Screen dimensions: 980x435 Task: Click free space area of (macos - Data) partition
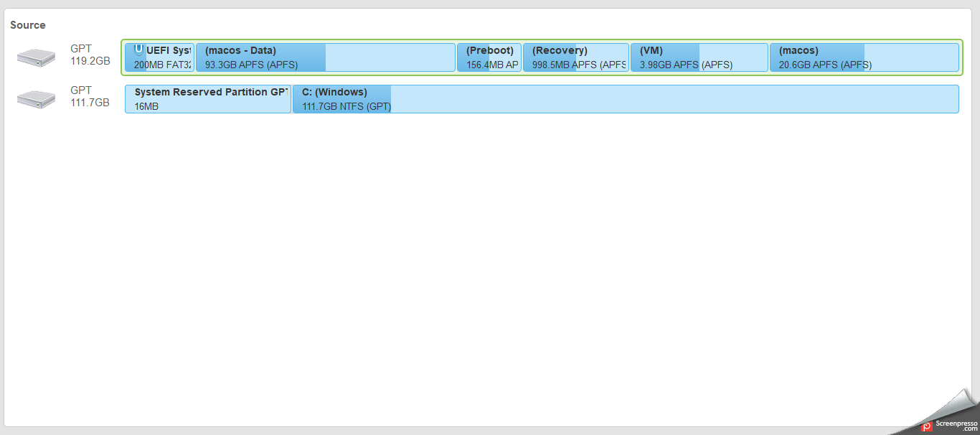tap(391, 57)
